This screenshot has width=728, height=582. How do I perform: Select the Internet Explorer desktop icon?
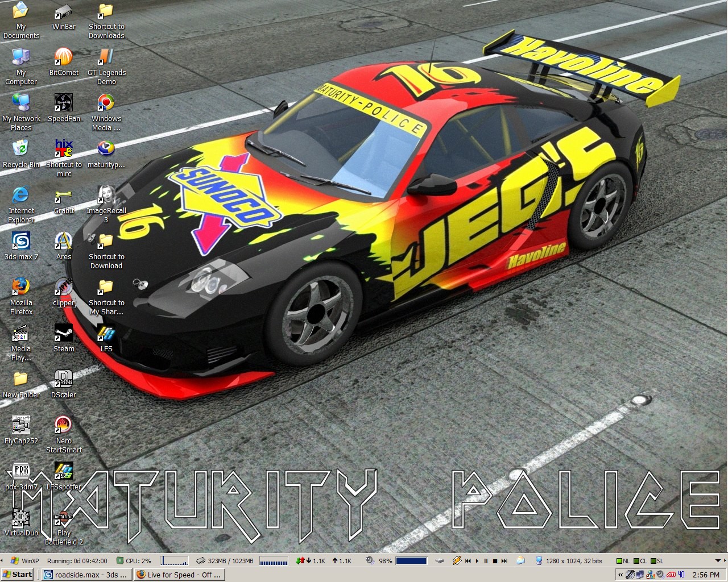[21, 205]
